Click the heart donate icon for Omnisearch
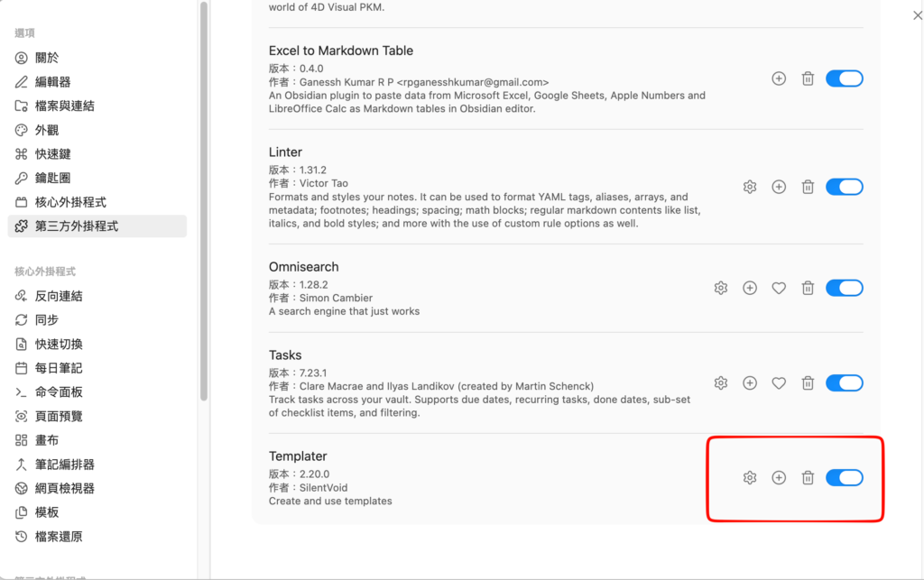This screenshot has width=924, height=580. 779,288
